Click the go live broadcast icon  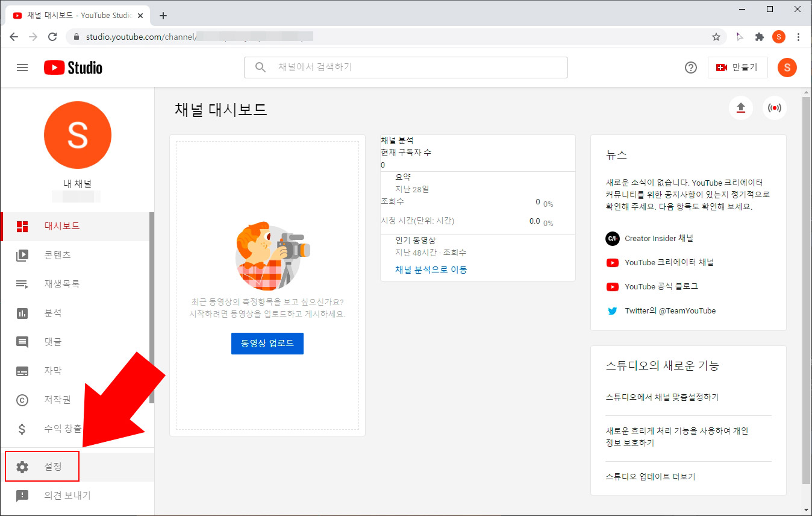(775, 108)
